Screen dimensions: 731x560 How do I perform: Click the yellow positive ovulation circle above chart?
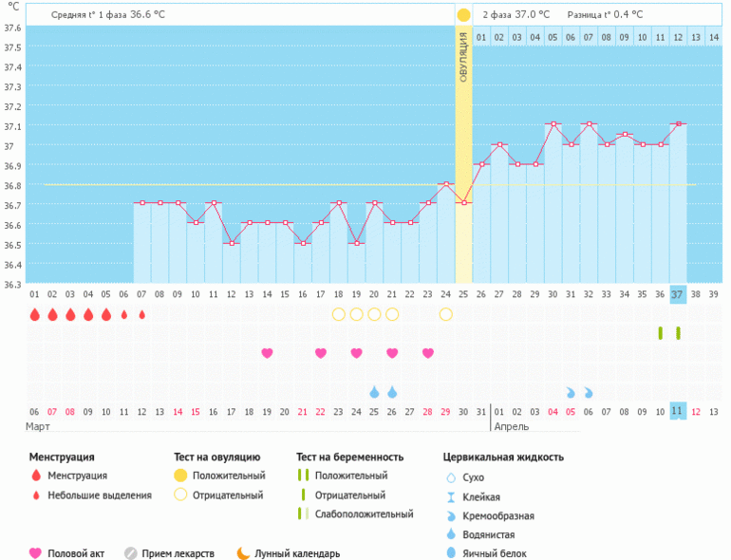[x=463, y=15]
